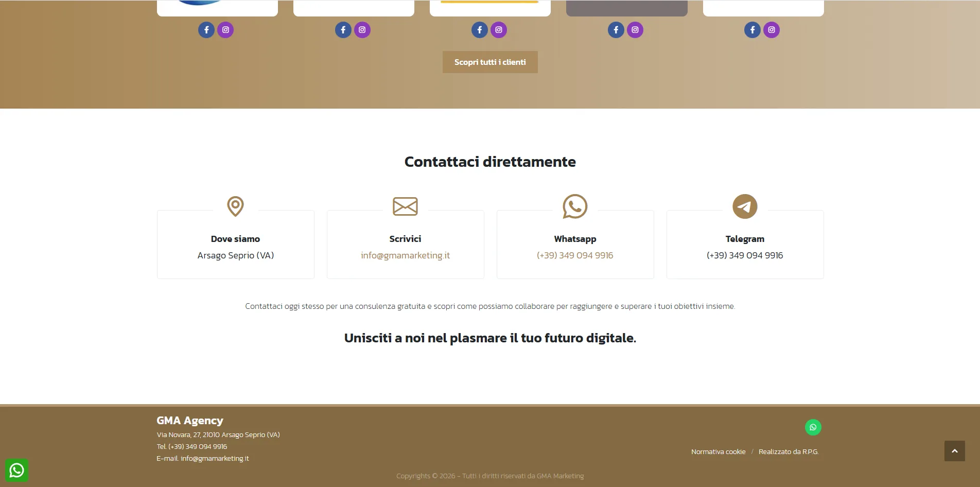Screen dimensions: 980x487
Task: Click Scopri tutti i clienti button
Action: 490,62
